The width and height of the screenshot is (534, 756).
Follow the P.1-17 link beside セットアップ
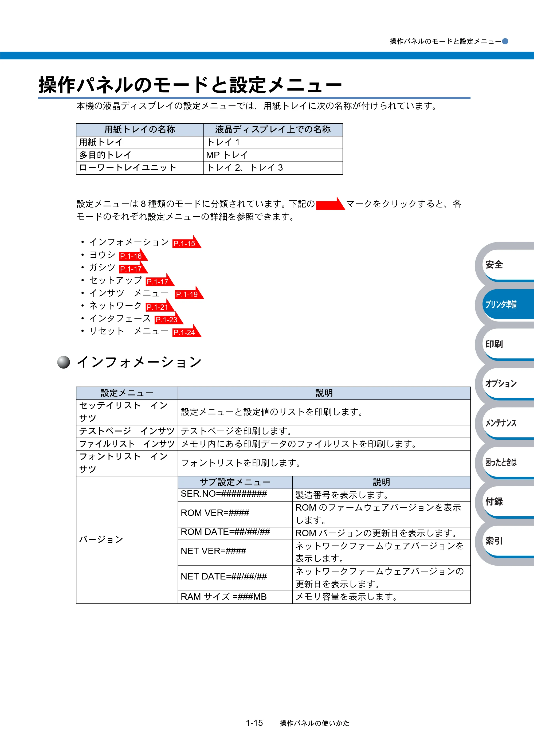click(x=159, y=281)
